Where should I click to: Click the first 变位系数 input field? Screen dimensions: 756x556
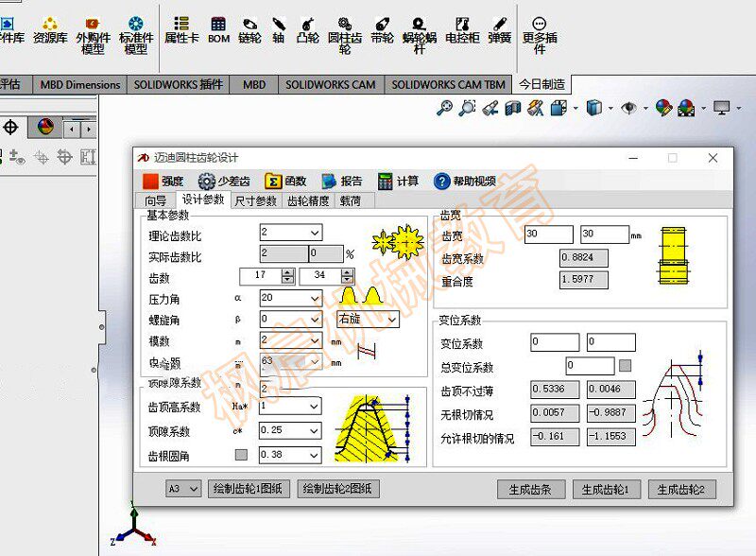coord(555,342)
